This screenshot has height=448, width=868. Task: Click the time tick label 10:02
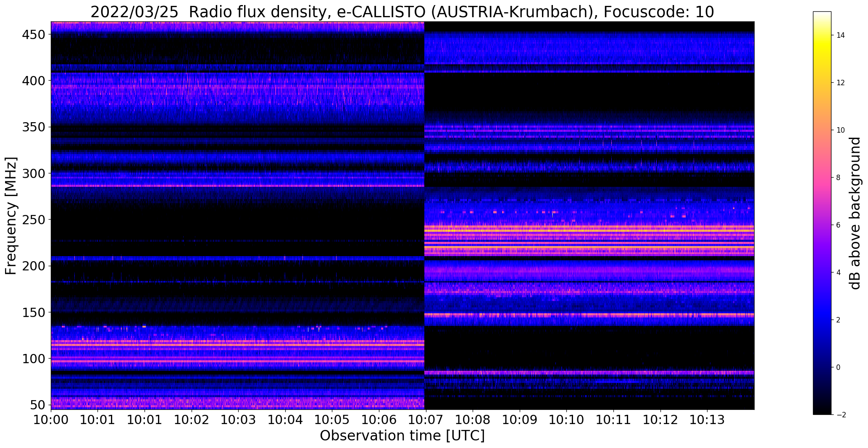tap(192, 420)
